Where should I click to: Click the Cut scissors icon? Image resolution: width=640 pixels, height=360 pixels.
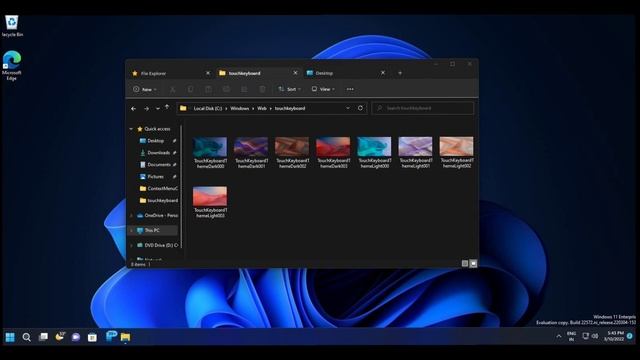(x=173, y=89)
